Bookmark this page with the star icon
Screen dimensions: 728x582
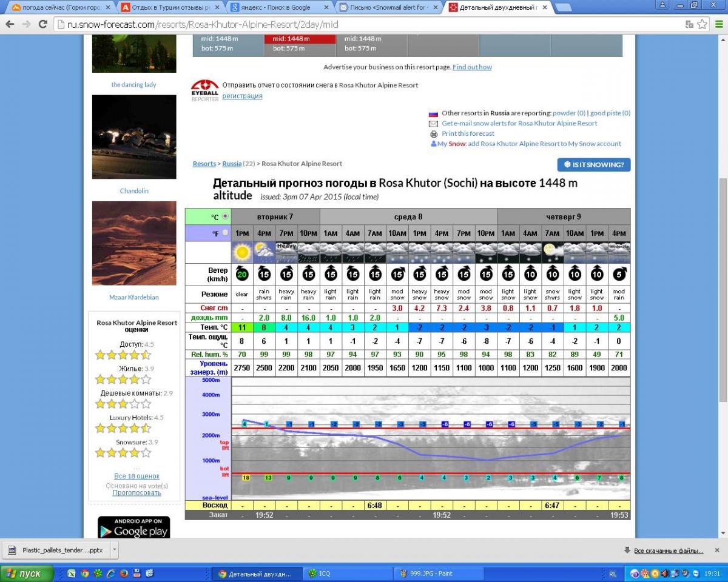click(702, 24)
